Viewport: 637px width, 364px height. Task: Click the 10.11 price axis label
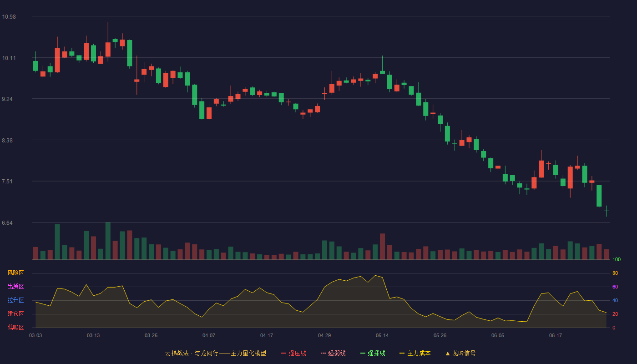point(9,58)
